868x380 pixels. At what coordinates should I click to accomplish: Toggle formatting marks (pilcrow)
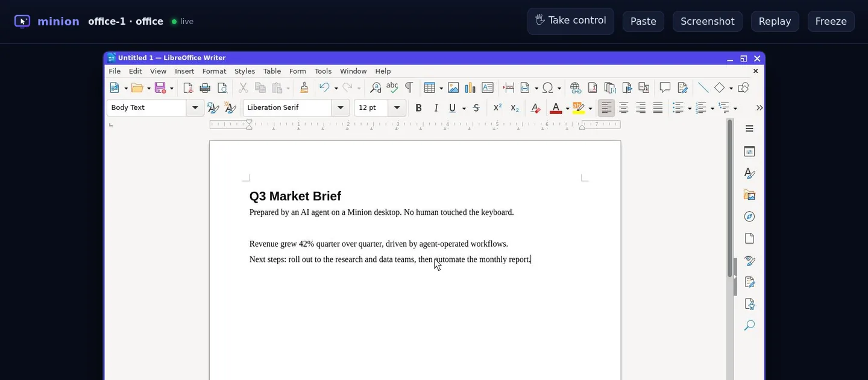pyautogui.click(x=409, y=88)
